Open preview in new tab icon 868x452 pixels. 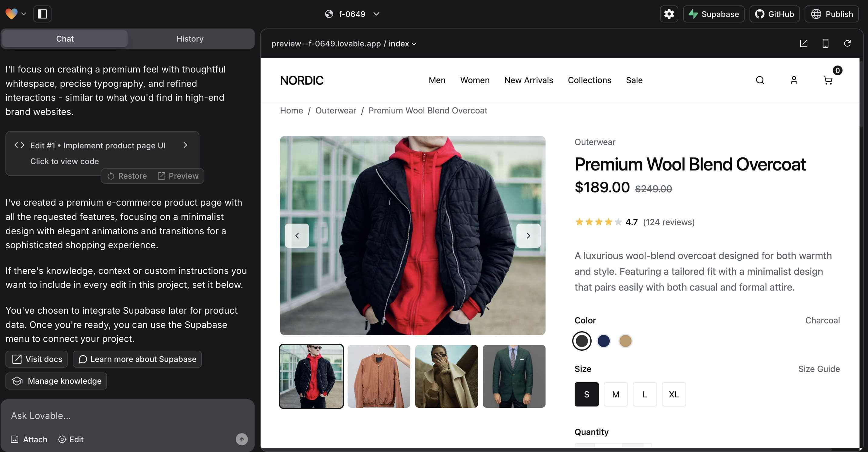click(x=804, y=43)
